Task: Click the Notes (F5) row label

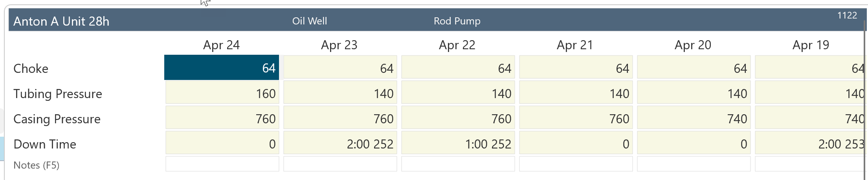Action: coord(36,165)
